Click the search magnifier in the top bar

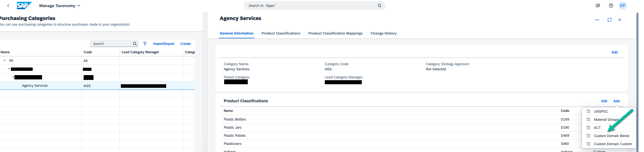pyautogui.click(x=379, y=6)
